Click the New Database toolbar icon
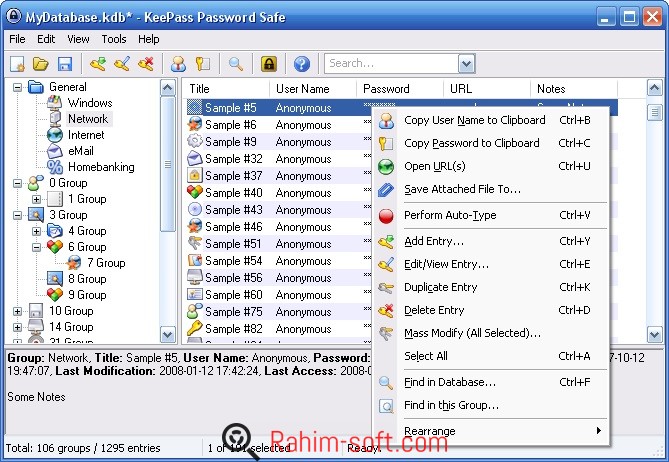Viewport: 669px width, 462px height. click(17, 64)
